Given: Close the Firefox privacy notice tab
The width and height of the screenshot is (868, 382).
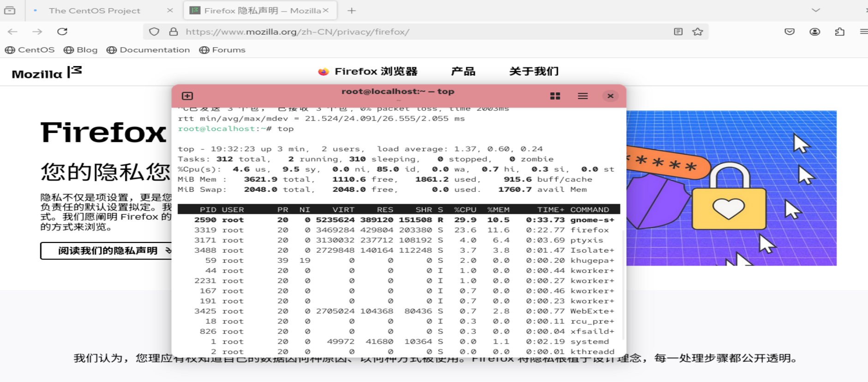Looking at the screenshot, I should pos(326,10).
